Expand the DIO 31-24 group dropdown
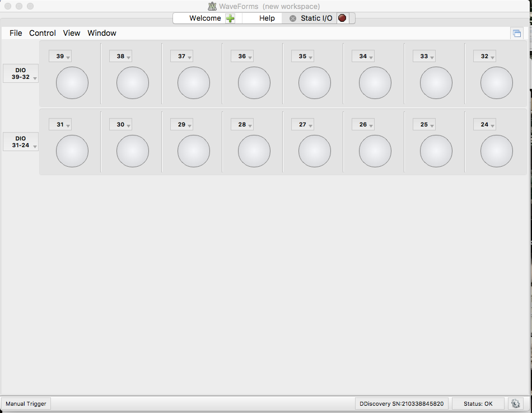The image size is (532, 413). pyautogui.click(x=21, y=142)
